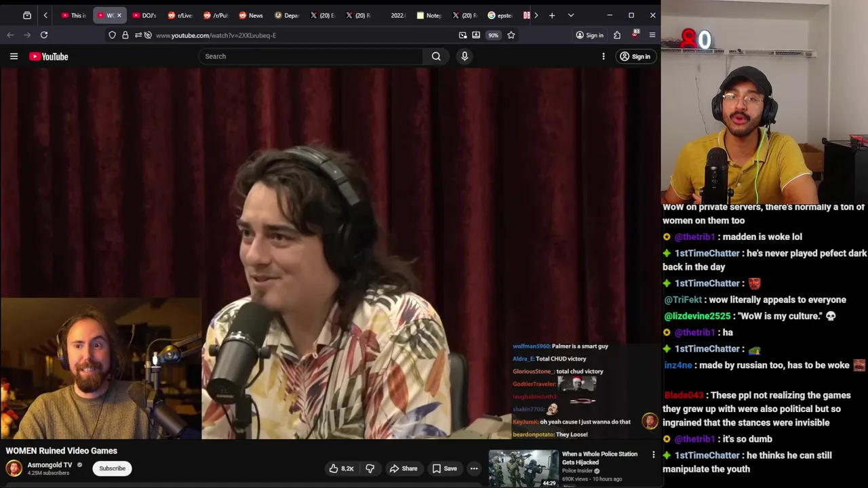Reload the page with browser refresh icon
The image size is (868, 488).
(44, 35)
